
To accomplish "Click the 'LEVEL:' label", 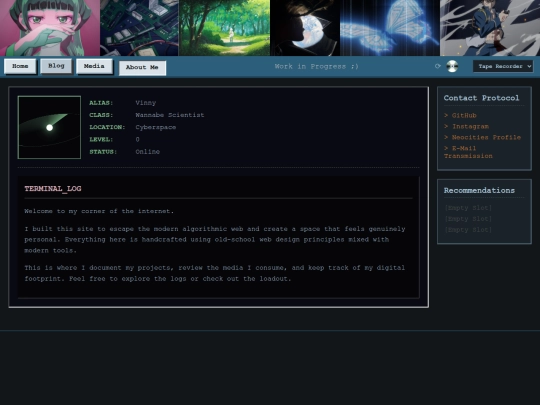I will [101, 139].
